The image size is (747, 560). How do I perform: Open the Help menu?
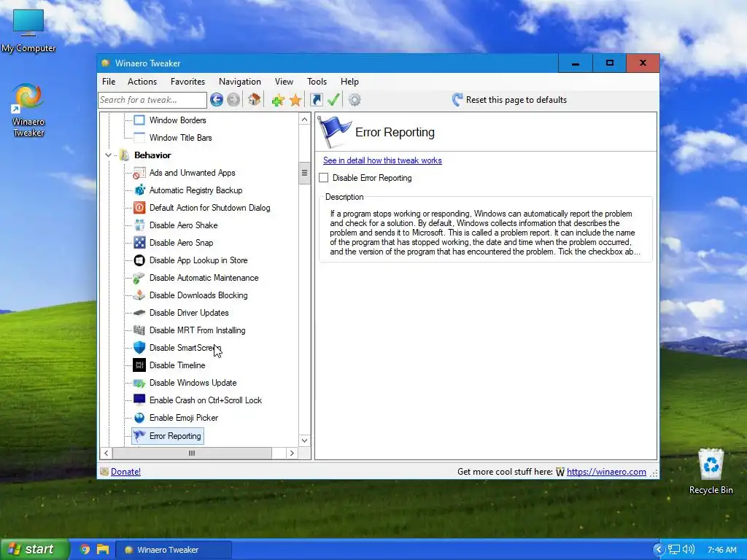349,82
